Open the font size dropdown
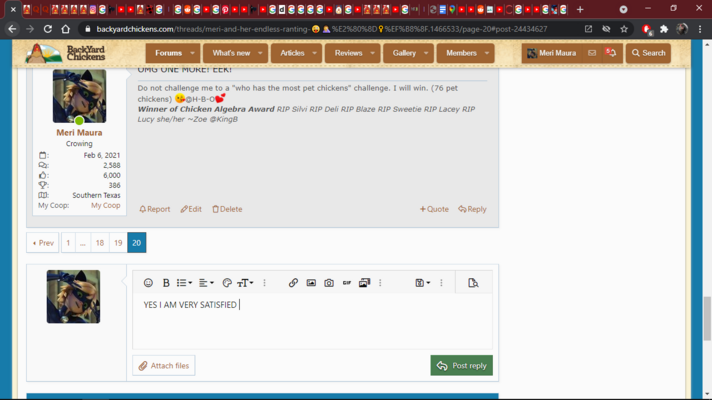Screen dimensions: 712x400 click(245, 283)
